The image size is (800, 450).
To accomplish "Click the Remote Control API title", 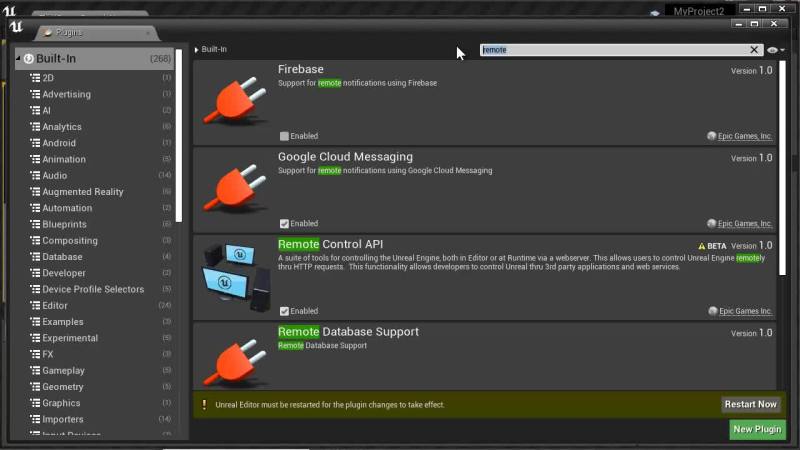I will [330, 244].
